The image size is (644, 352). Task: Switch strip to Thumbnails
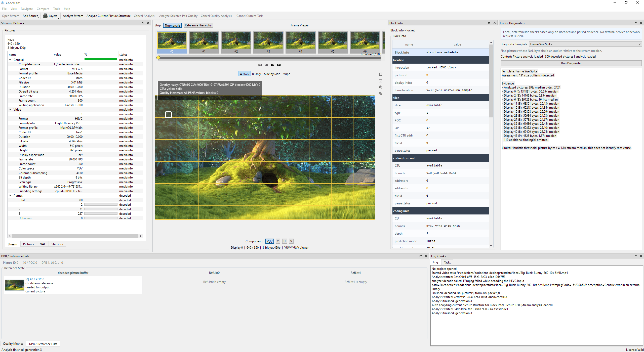point(173,25)
